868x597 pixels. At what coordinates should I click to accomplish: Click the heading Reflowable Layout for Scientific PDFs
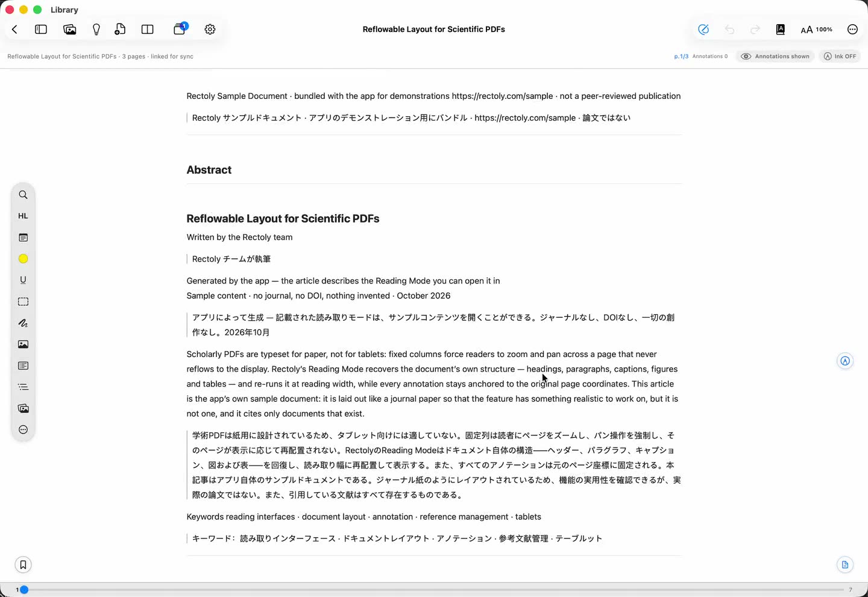tap(283, 218)
